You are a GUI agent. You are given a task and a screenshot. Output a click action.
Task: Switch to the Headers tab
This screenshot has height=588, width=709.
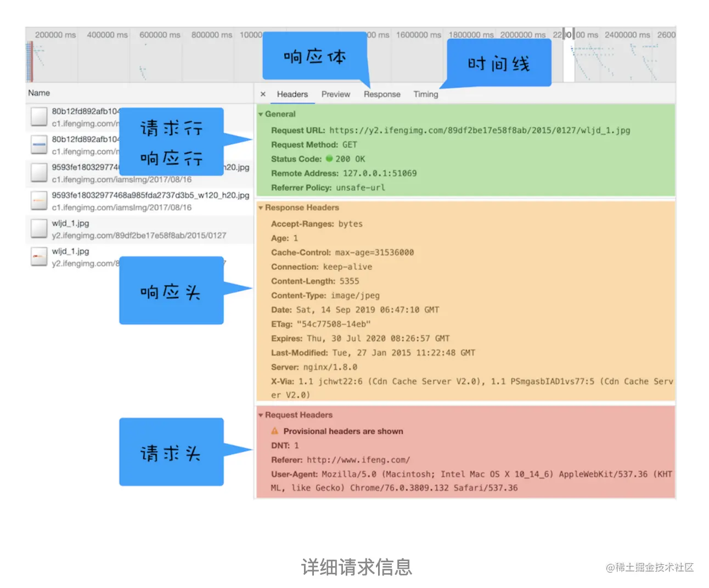click(x=292, y=94)
